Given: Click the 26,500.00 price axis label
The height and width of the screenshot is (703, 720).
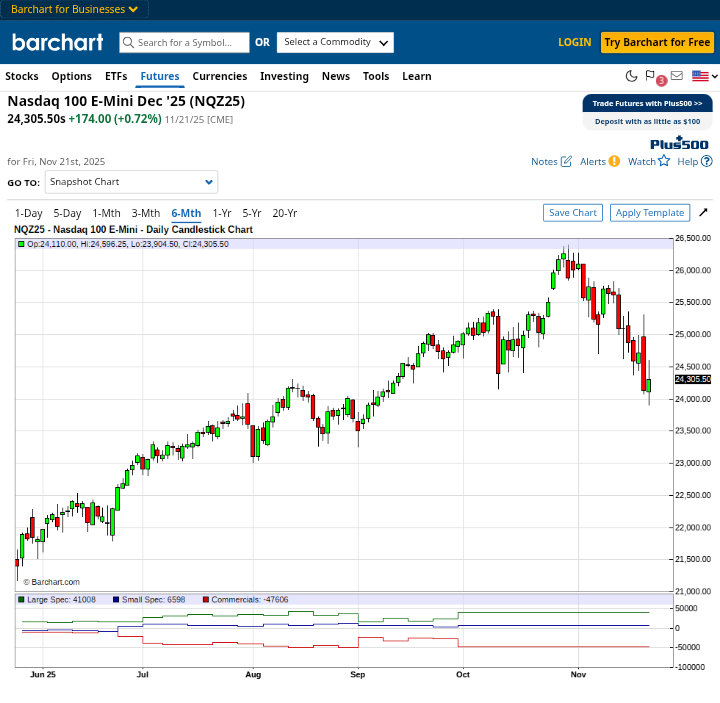Looking at the screenshot, I should [x=692, y=238].
